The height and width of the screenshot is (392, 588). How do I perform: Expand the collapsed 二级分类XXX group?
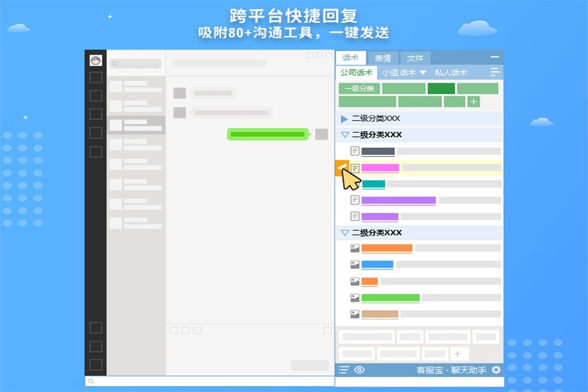[345, 119]
